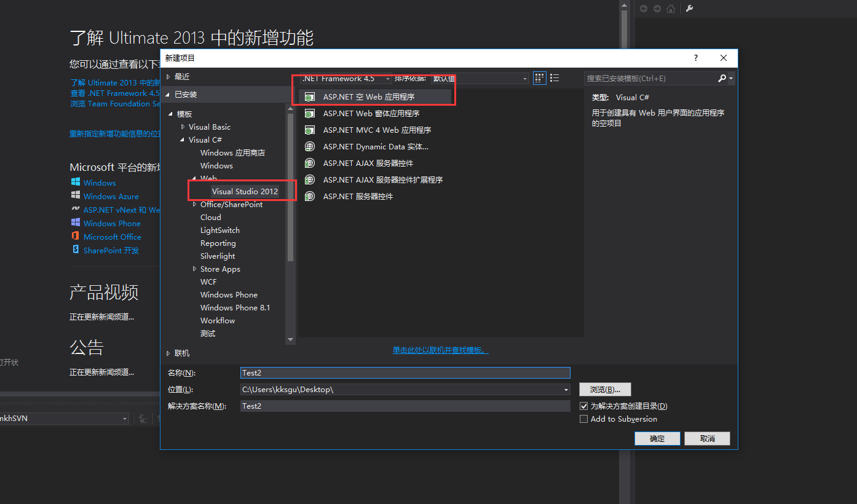The image size is (857, 504).
Task: Click the template search magnifier icon
Action: click(722, 79)
